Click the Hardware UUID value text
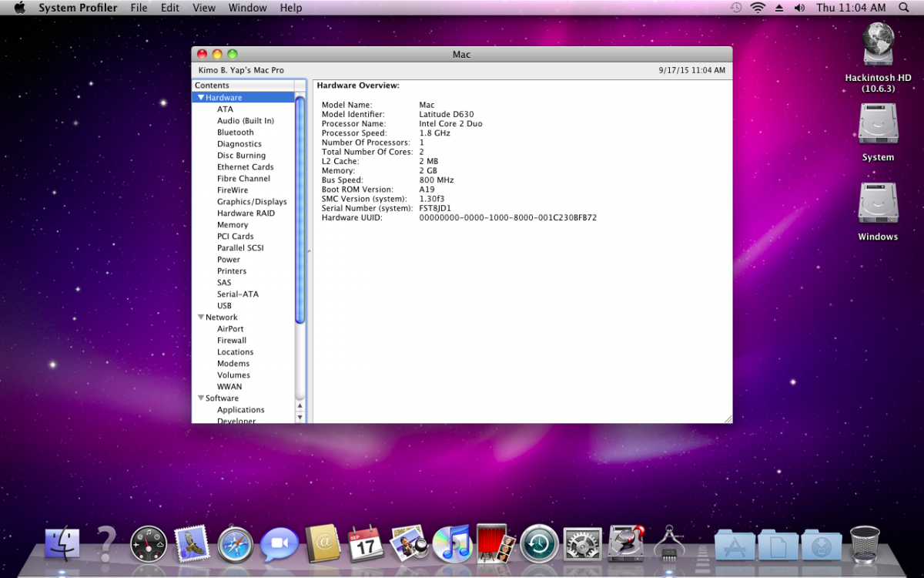The height and width of the screenshot is (578, 924). click(x=508, y=218)
